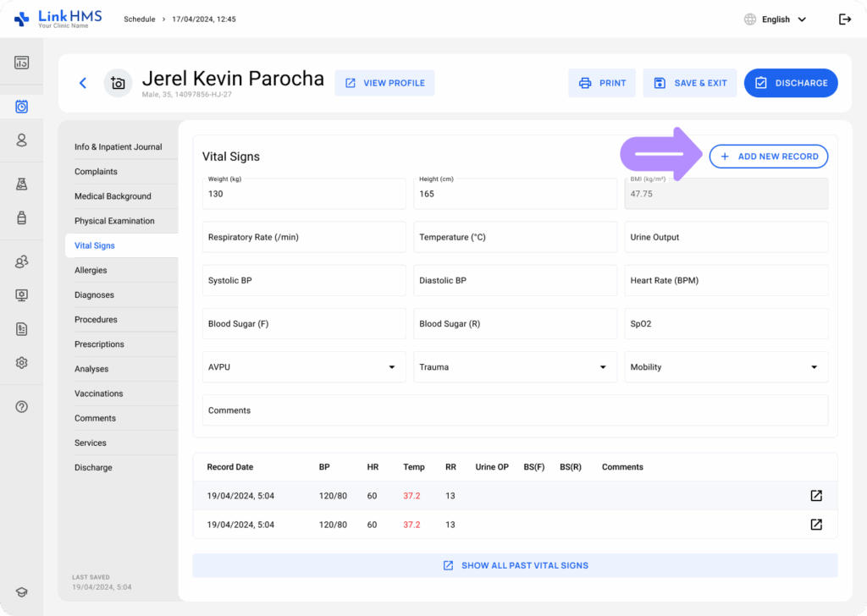The width and height of the screenshot is (867, 616).
Task: Click the Weight (kg) input field
Action: pyautogui.click(x=304, y=194)
